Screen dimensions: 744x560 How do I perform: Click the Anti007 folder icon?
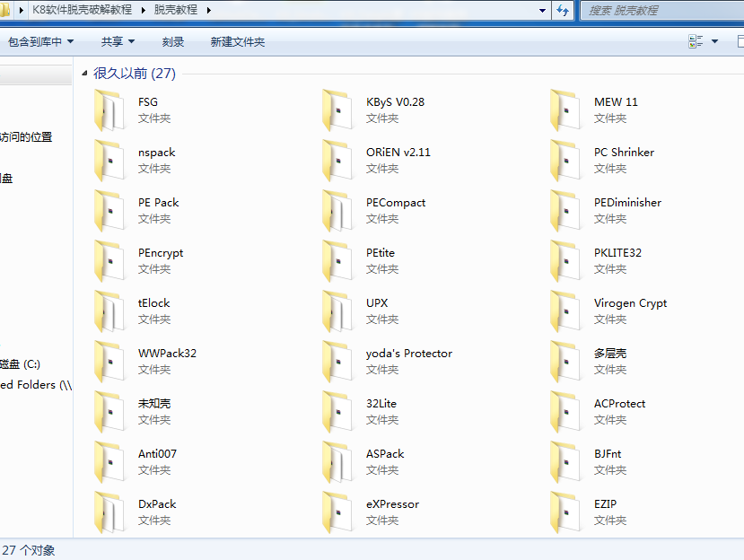(x=109, y=462)
